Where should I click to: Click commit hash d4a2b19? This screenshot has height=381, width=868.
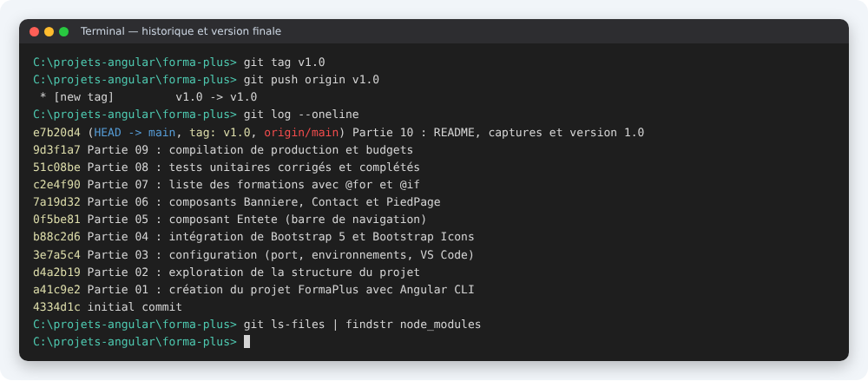(x=57, y=273)
